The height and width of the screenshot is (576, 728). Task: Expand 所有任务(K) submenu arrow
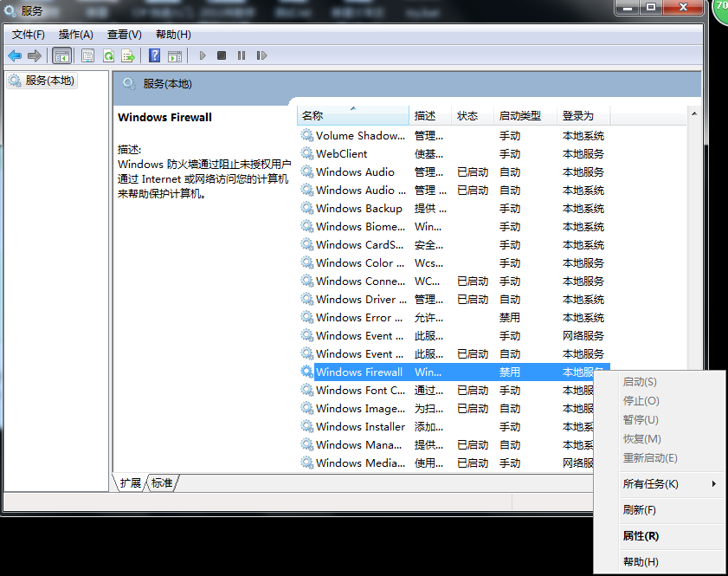(713, 483)
